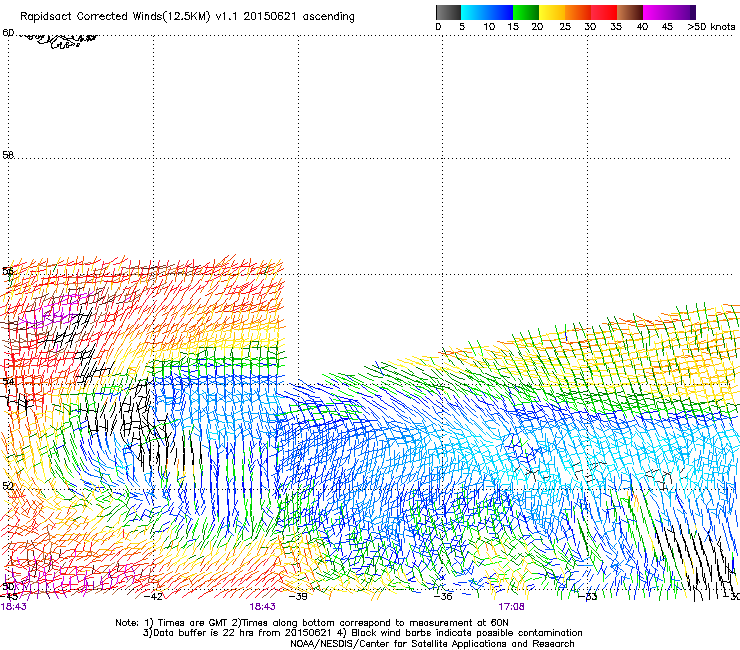
Task: Click the longitude label -39
Action: pos(298,596)
